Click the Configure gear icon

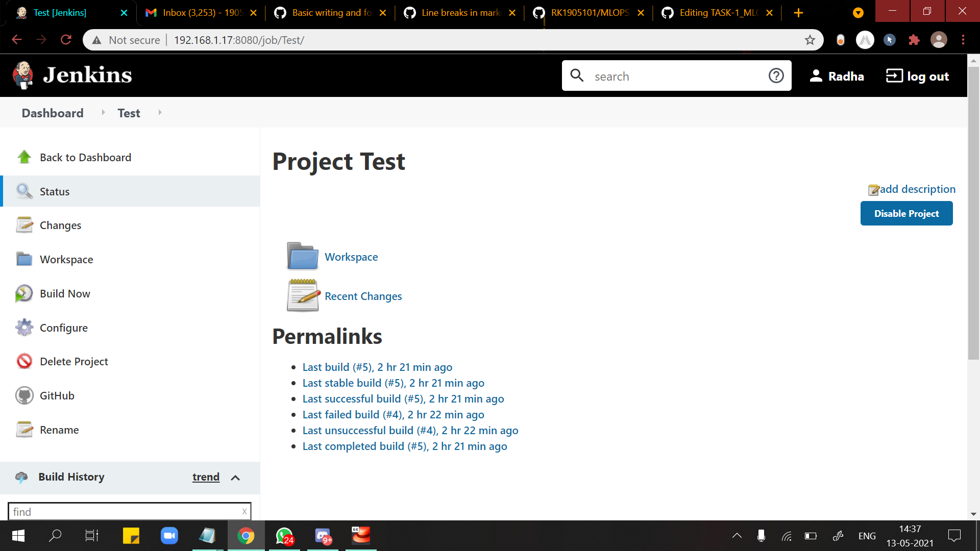(24, 328)
